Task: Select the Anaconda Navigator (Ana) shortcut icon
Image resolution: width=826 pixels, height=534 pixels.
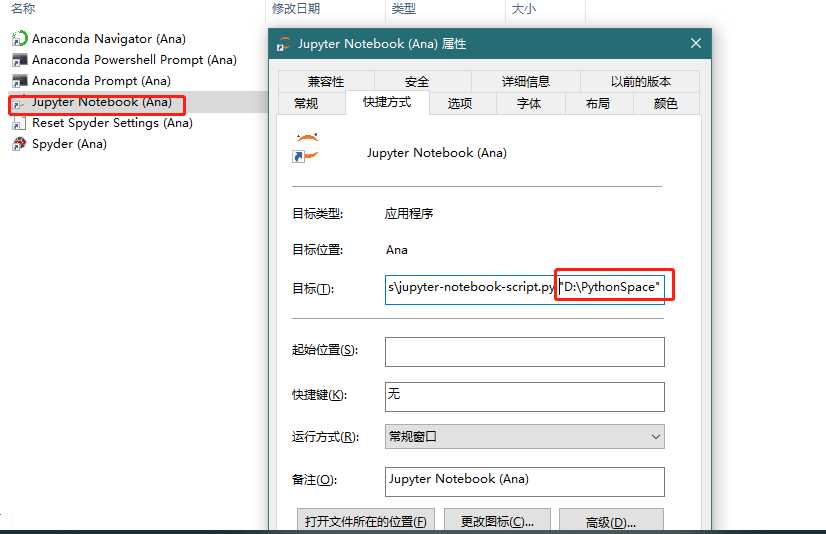Action: [x=19, y=38]
